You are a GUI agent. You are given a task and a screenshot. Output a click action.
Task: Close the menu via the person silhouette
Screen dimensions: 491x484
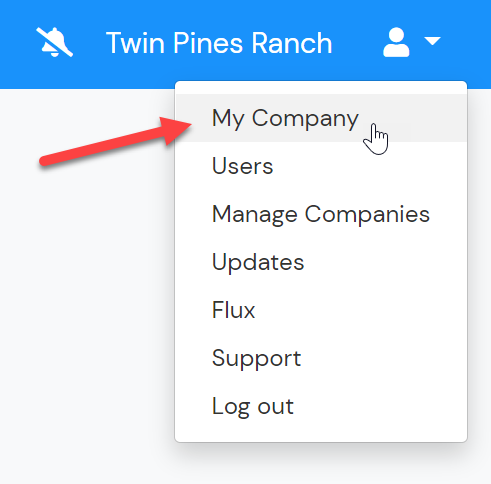(396, 42)
